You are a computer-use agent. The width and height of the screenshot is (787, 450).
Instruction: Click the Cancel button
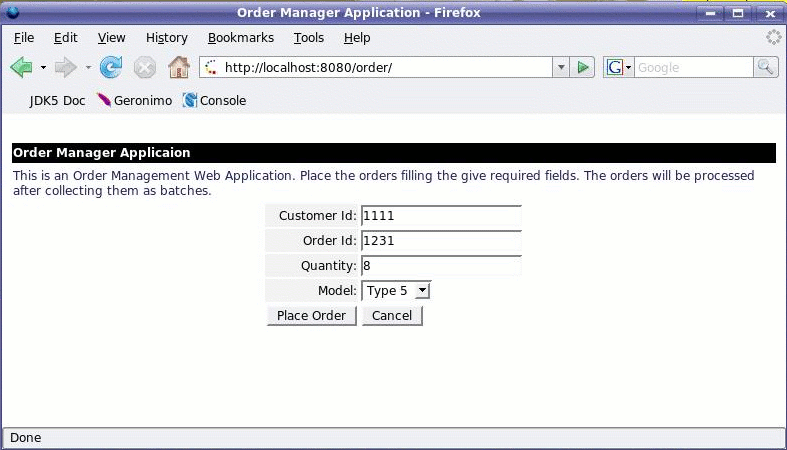(x=392, y=316)
